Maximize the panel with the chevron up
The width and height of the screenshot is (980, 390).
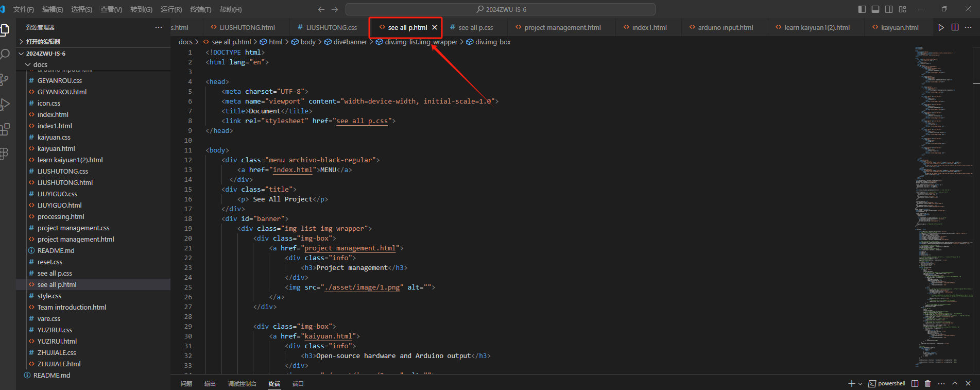pyautogui.click(x=955, y=383)
